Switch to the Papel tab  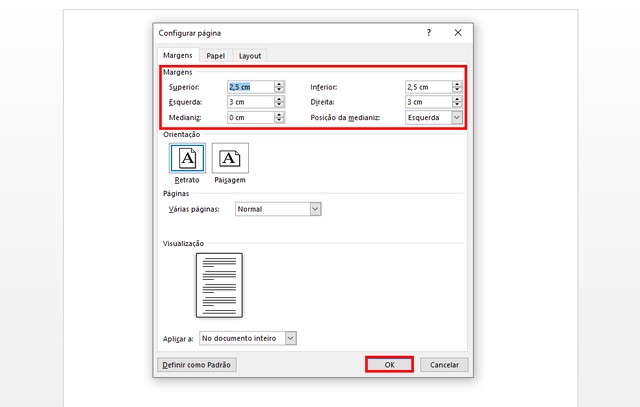[x=216, y=56]
